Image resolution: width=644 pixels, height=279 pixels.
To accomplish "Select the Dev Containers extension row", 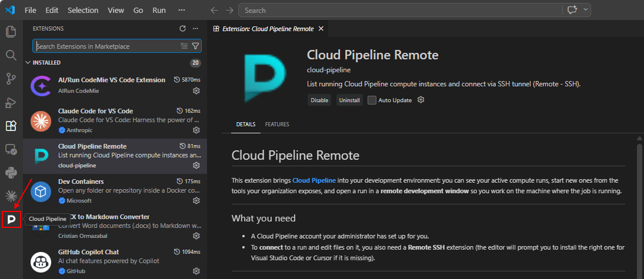I will tap(115, 191).
